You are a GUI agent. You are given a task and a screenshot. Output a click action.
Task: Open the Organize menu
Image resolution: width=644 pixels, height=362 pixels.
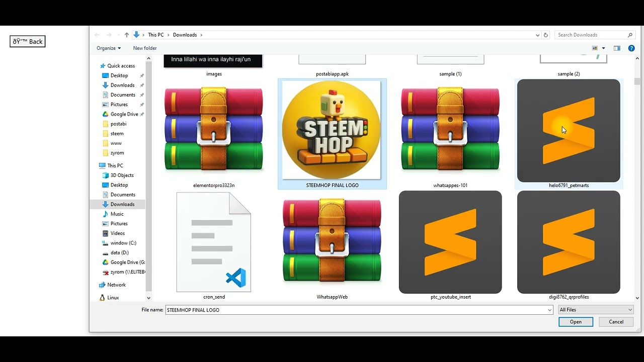click(x=109, y=48)
